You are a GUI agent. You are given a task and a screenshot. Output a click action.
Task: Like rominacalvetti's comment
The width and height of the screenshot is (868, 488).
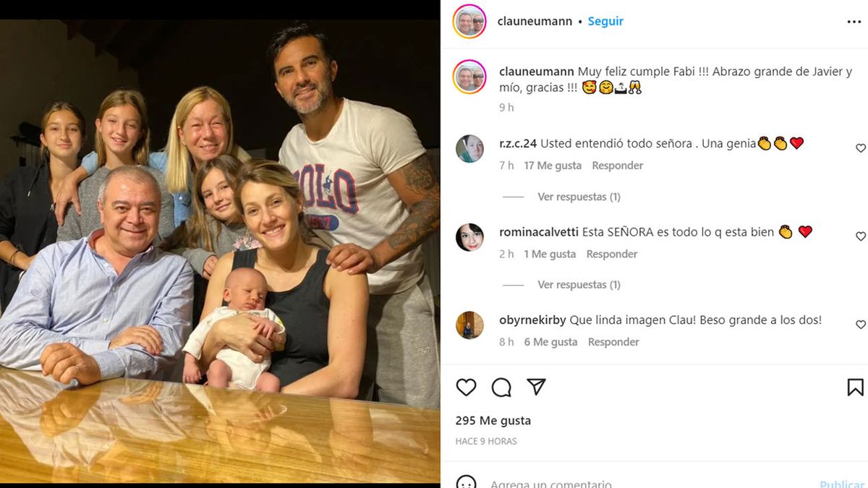[861, 236]
